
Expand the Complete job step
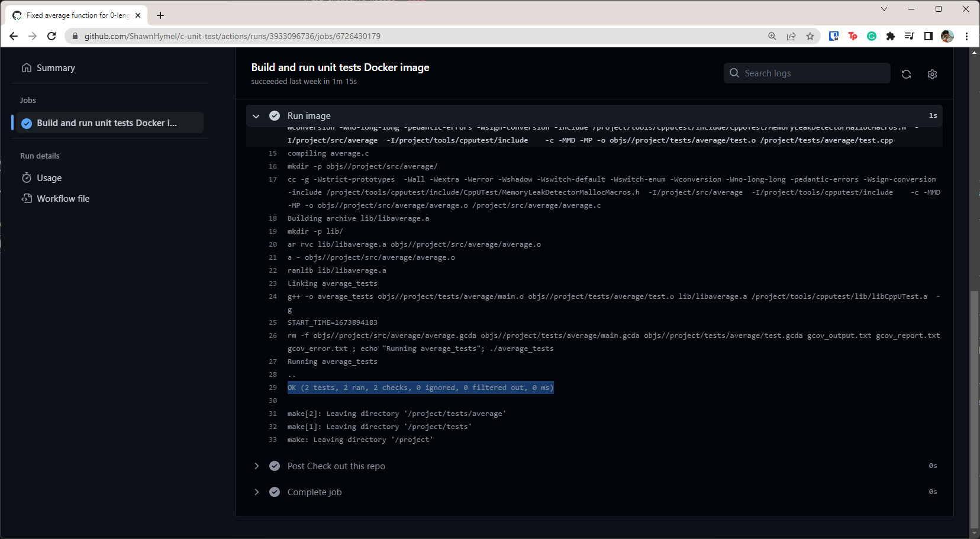256,492
